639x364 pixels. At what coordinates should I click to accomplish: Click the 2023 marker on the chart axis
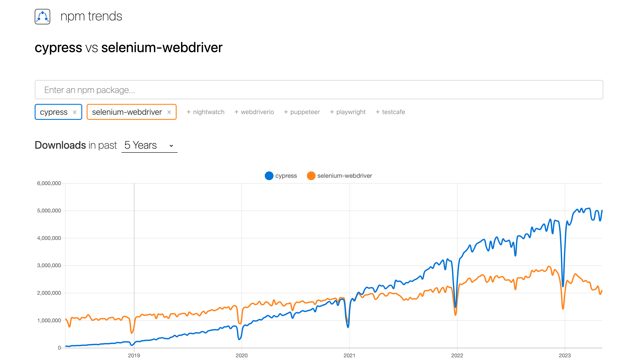tap(564, 355)
